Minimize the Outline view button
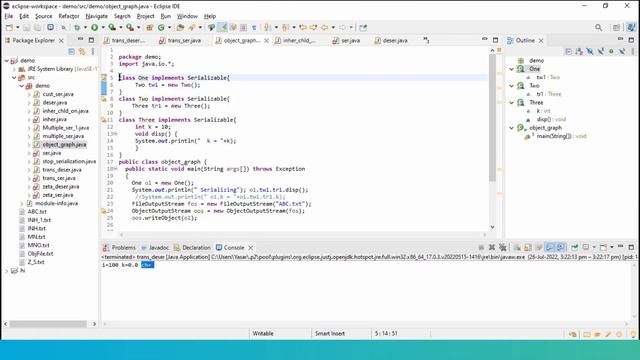 [620, 40]
